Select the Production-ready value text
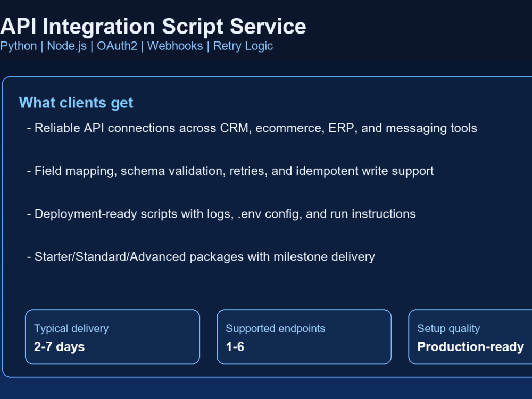This screenshot has width=532, height=399. (471, 347)
